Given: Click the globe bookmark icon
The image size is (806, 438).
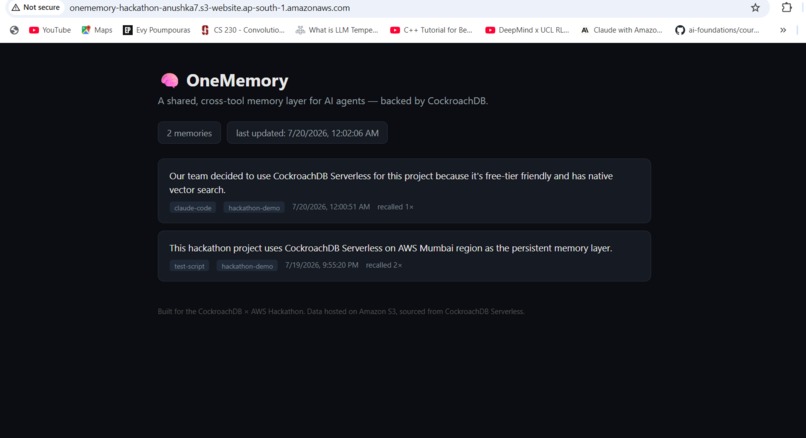Looking at the screenshot, I should (x=14, y=30).
